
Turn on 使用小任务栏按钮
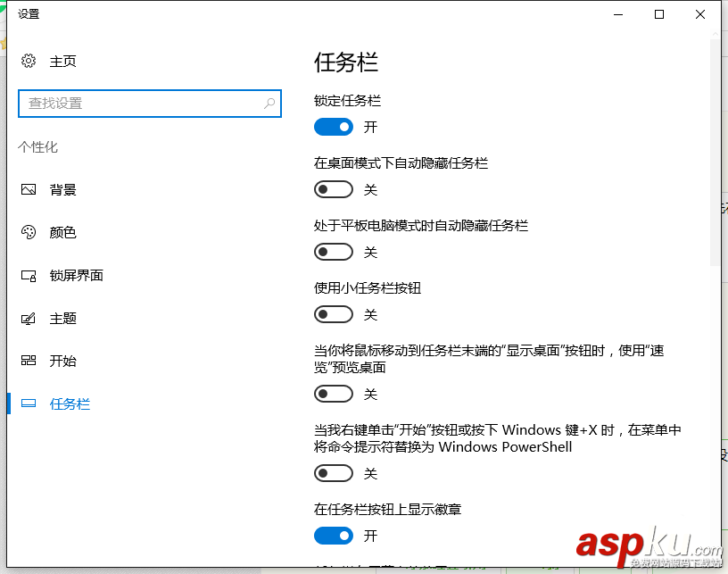coord(334,314)
